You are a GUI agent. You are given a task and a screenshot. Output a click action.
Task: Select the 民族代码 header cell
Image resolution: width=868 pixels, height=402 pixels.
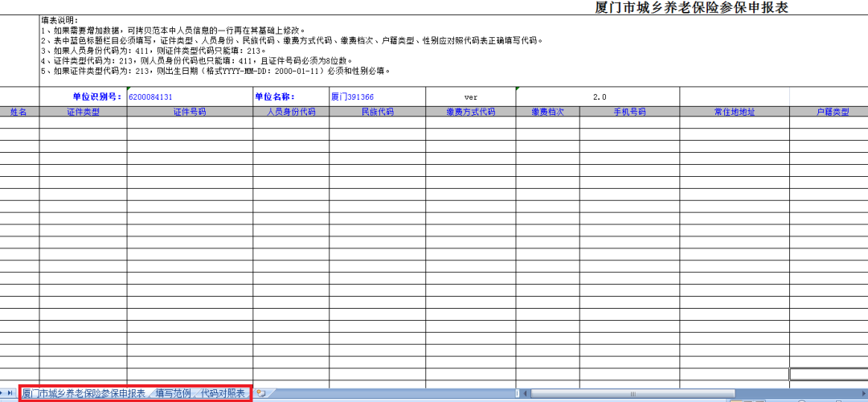377,112
